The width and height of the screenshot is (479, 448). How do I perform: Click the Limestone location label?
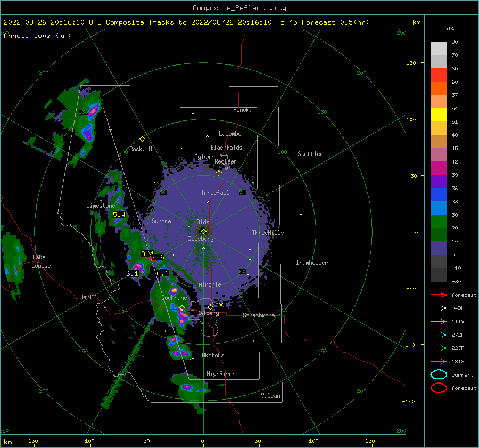click(101, 206)
